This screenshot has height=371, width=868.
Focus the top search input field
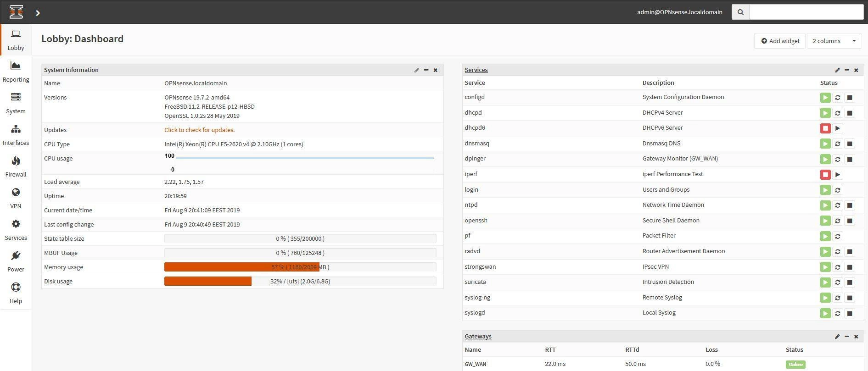click(806, 12)
